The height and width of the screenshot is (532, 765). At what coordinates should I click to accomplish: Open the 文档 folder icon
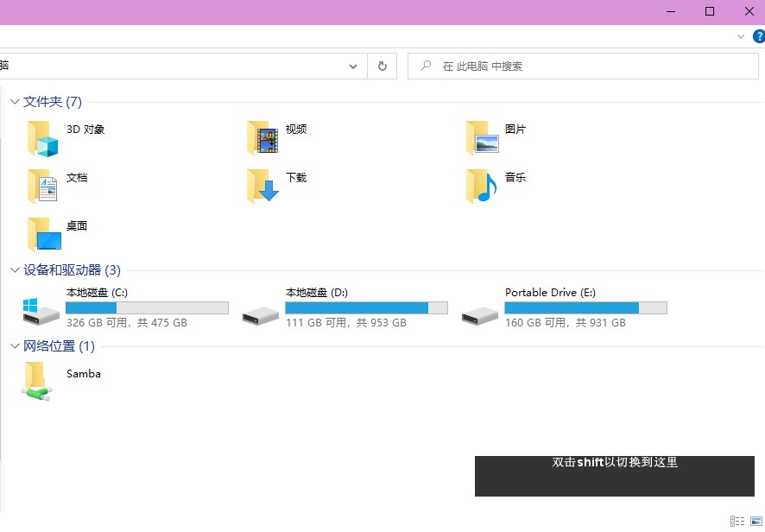[43, 186]
